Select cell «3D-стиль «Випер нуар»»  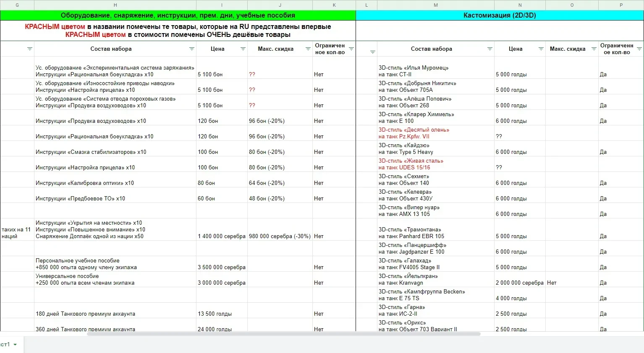click(436, 211)
